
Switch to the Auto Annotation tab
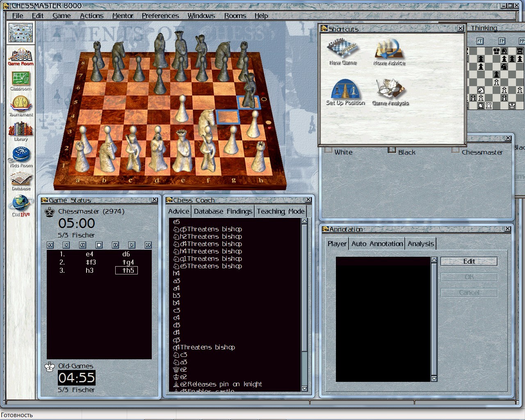click(377, 244)
